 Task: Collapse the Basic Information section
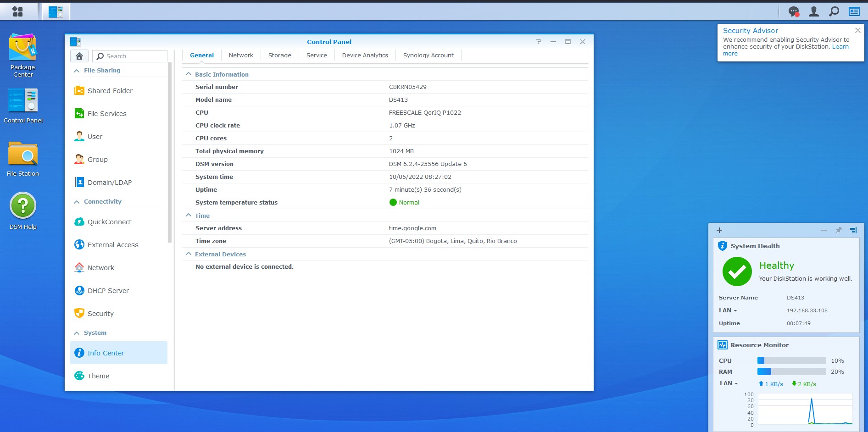tap(189, 74)
